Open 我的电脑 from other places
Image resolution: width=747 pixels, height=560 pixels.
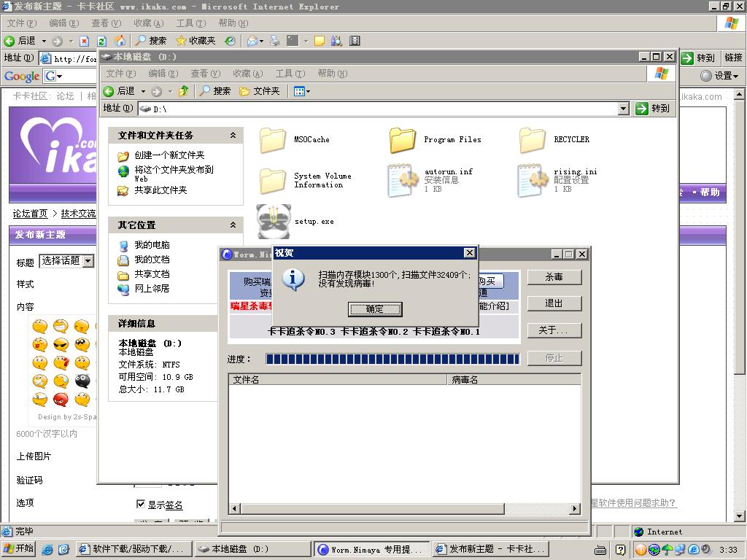pyautogui.click(x=152, y=245)
